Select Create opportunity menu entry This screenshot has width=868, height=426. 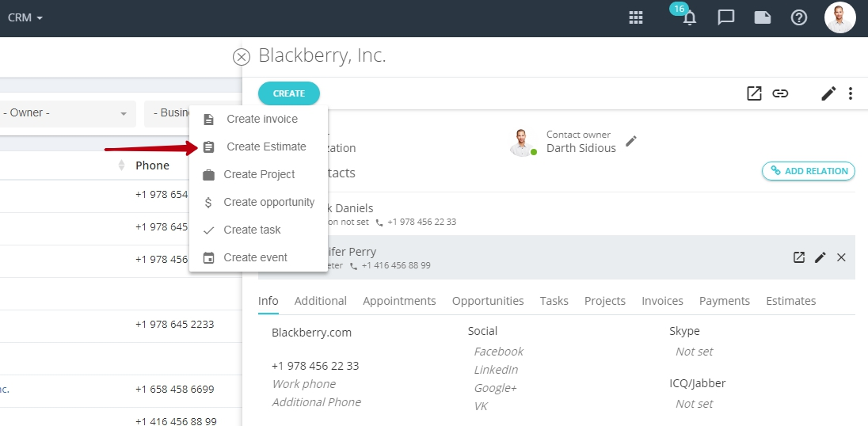(x=258, y=202)
